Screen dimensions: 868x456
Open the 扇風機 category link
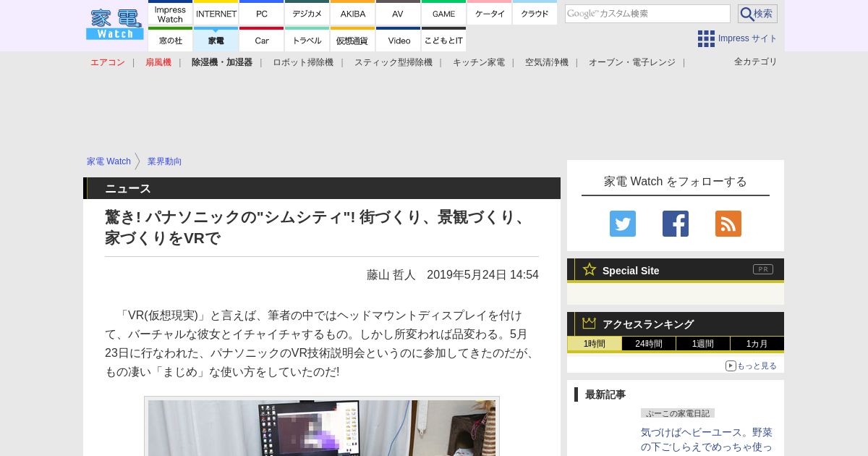coord(158,62)
